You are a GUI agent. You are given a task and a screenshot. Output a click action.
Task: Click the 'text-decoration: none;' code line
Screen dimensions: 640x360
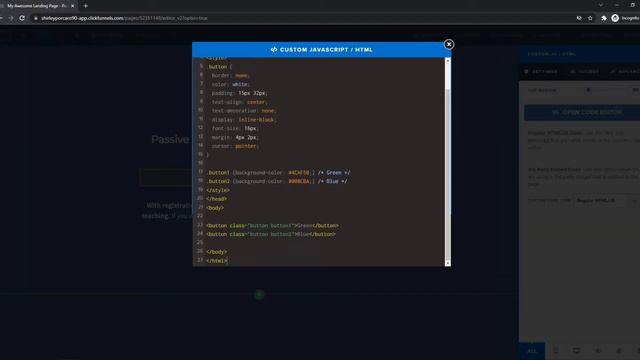244,111
